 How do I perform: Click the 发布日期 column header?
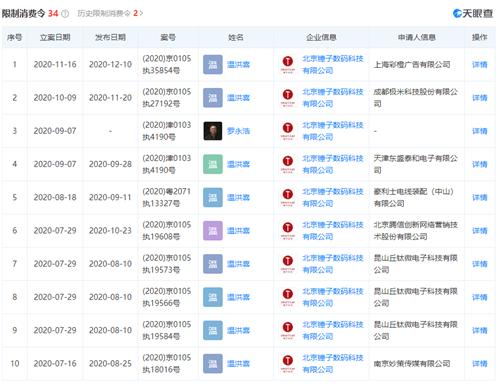click(110, 37)
